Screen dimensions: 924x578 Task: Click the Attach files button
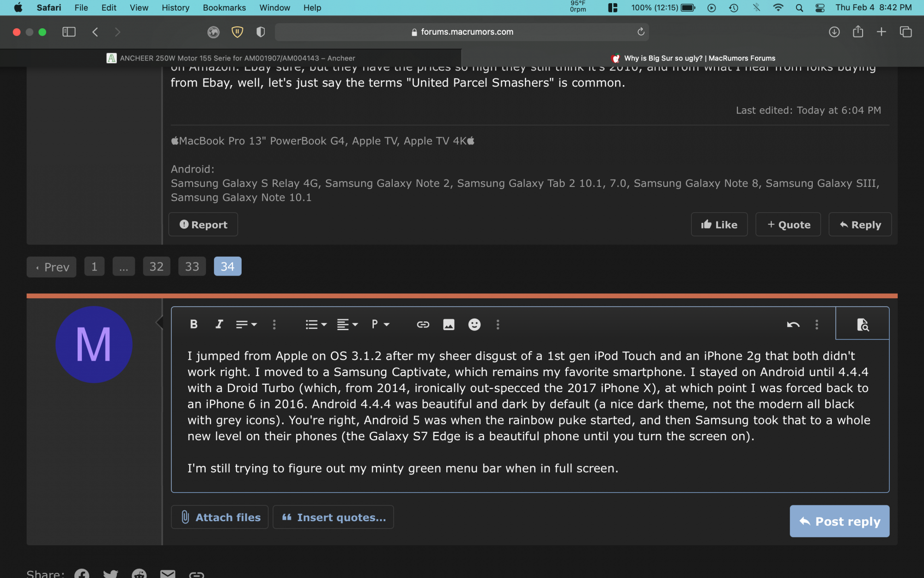[219, 517]
